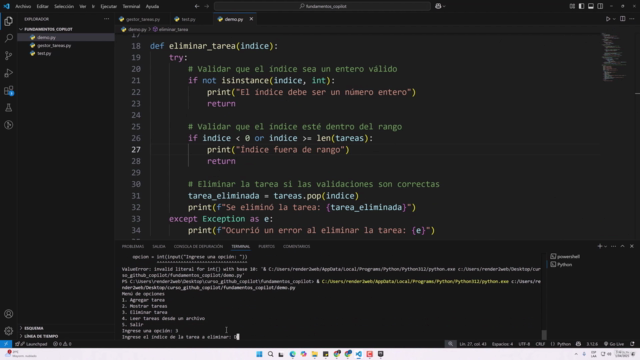Open Explorer panel more actions ellipsis

(106, 19)
